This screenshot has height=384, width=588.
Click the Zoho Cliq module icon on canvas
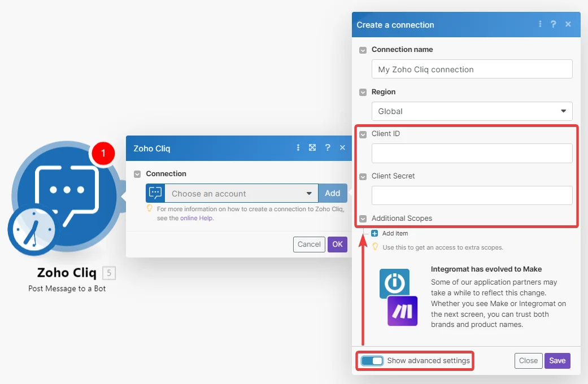point(67,196)
